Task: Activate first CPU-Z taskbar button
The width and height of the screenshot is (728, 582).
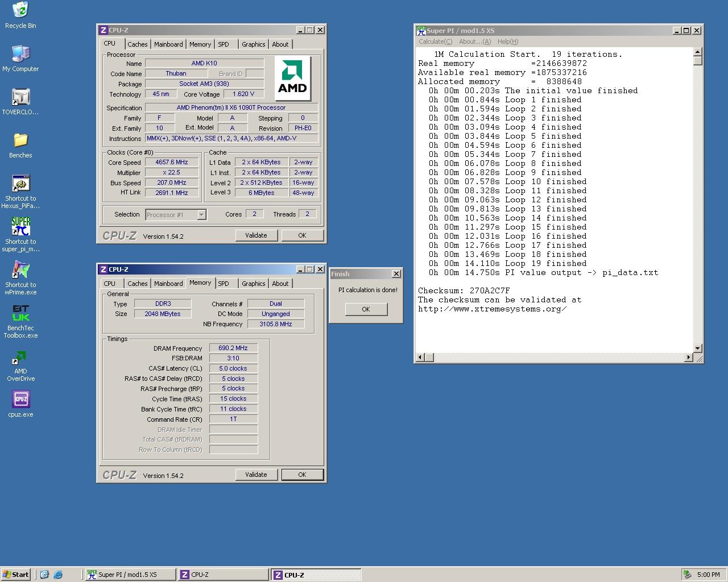Action: pos(223,575)
